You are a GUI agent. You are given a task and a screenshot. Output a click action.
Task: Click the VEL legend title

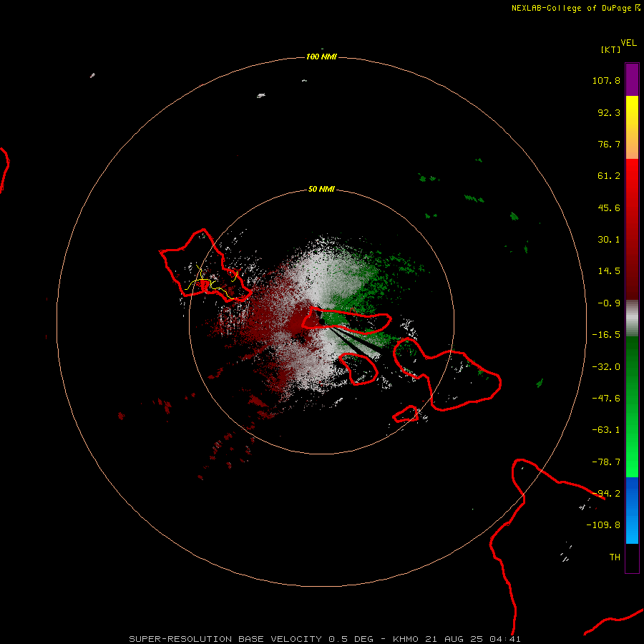point(628,43)
